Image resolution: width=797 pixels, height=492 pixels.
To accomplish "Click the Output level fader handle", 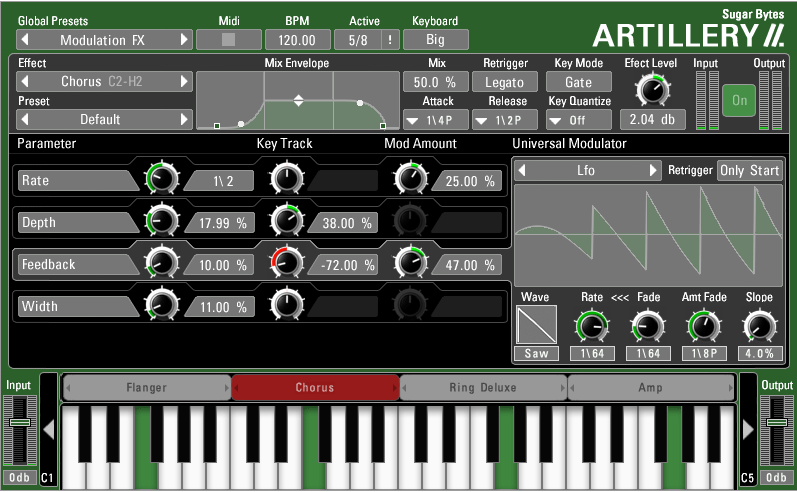I will 777,422.
